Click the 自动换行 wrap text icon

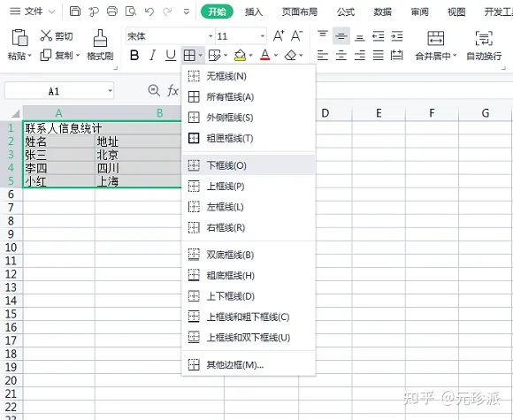pos(484,45)
